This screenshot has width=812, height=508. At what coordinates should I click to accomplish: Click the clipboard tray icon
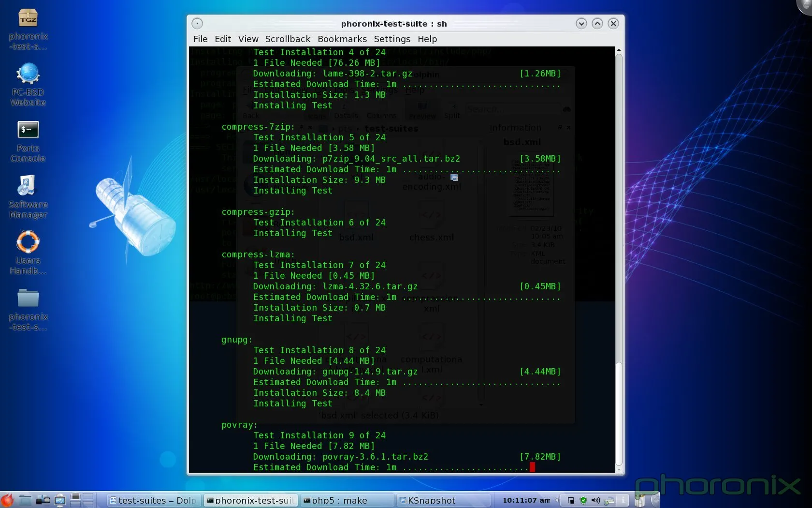click(571, 500)
